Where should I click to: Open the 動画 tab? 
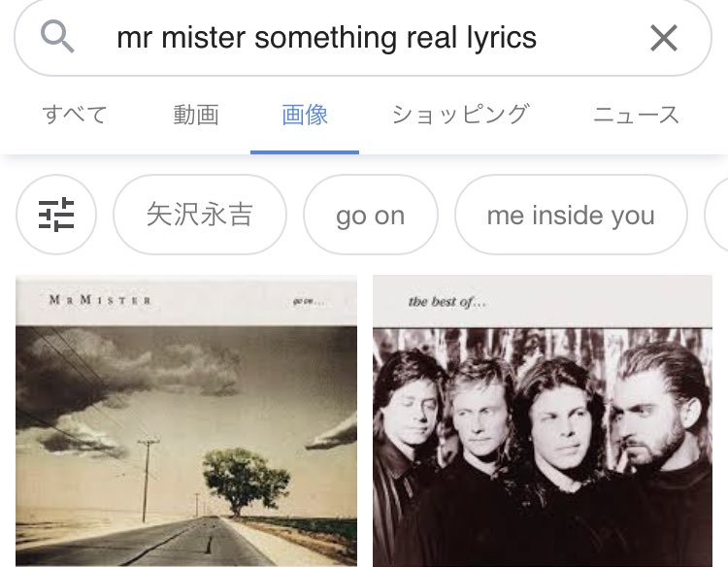(196, 115)
